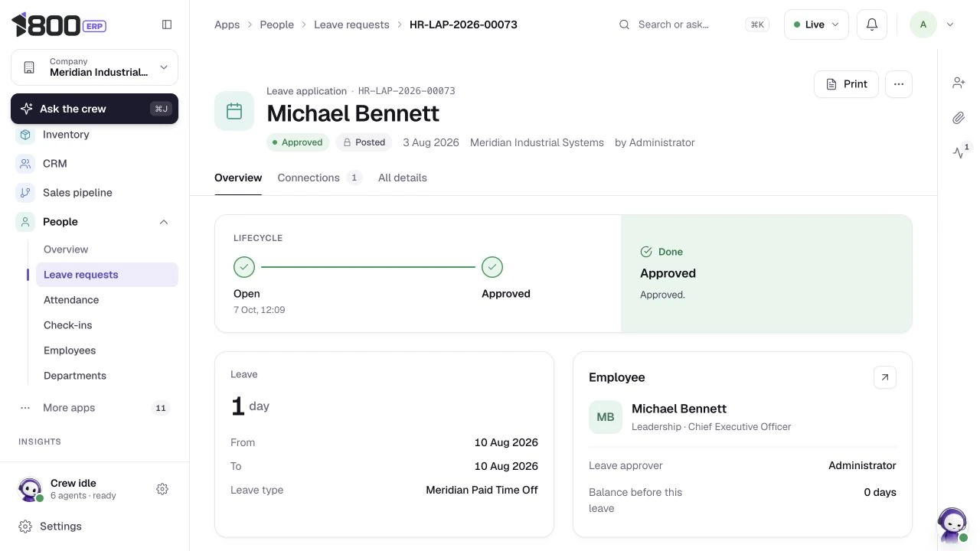Open the Company selector dropdown
980x551 pixels.
[94, 67]
